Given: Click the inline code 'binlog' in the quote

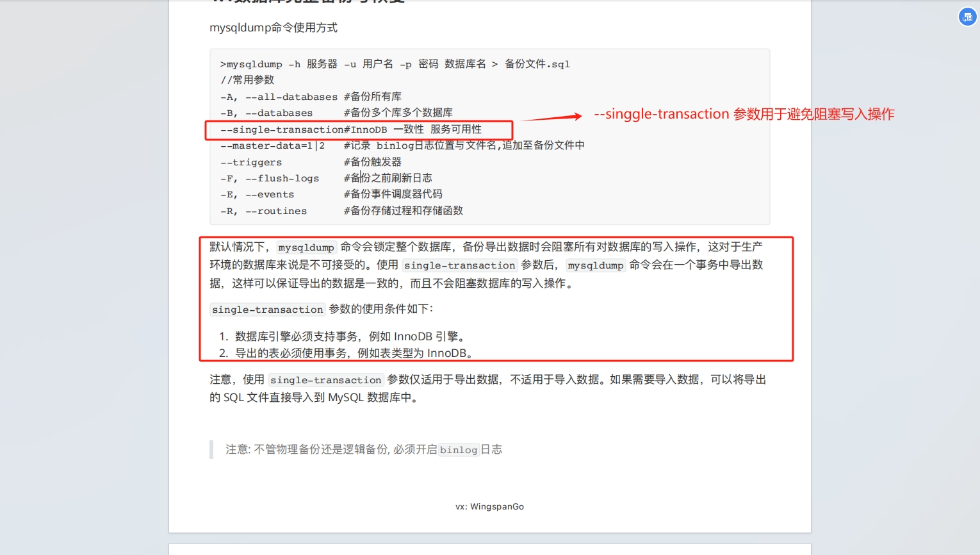Looking at the screenshot, I should pos(459,450).
